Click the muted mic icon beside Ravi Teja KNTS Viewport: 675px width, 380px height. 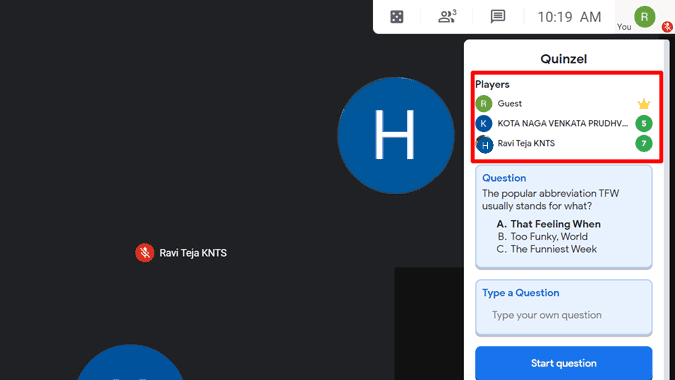click(145, 253)
